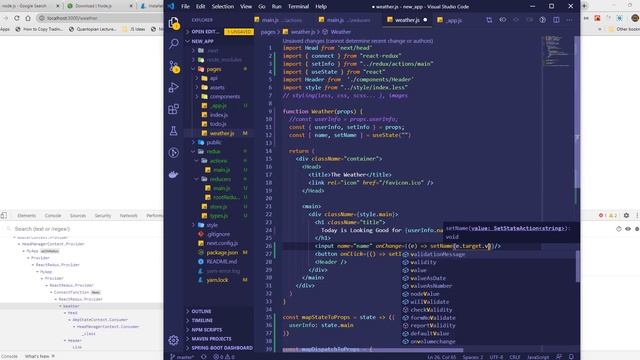This screenshot has width=640, height=360.
Task: Click the pages segment in breadcrumb
Action: coord(268,31)
